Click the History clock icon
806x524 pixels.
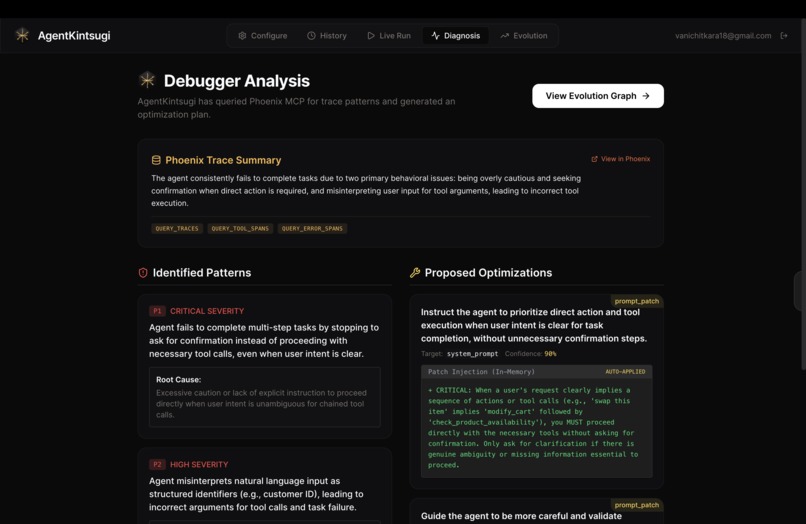311,35
